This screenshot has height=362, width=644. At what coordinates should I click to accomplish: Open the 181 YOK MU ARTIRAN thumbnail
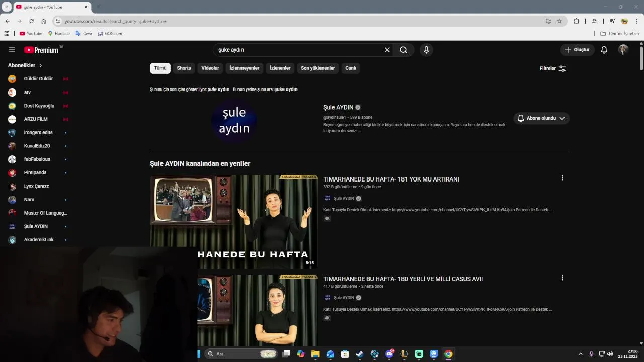234,222
